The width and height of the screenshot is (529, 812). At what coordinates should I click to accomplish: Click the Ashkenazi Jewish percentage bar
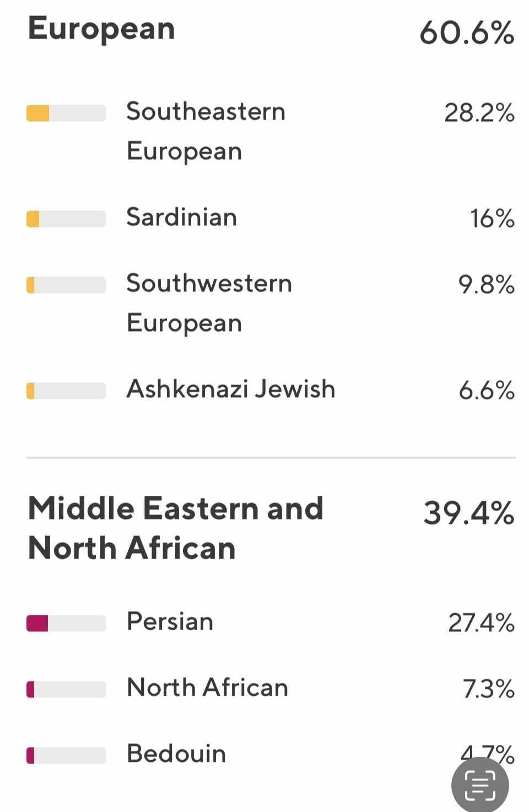[66, 391]
